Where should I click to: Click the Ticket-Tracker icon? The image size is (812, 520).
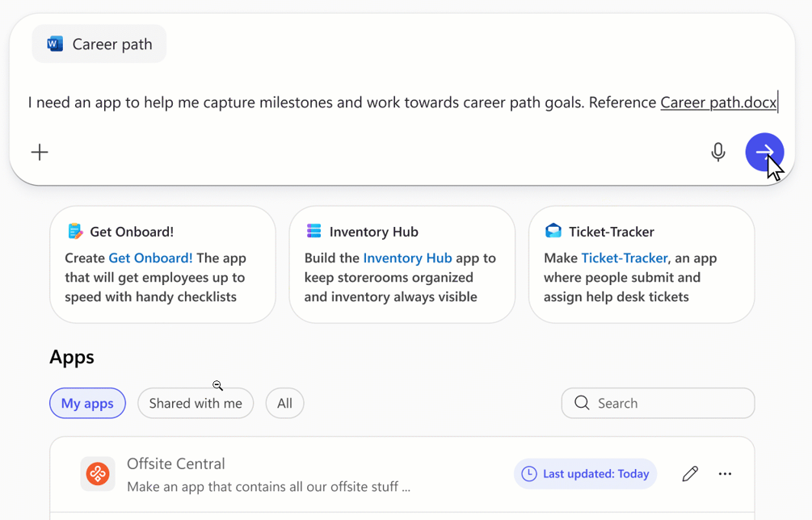[553, 232]
